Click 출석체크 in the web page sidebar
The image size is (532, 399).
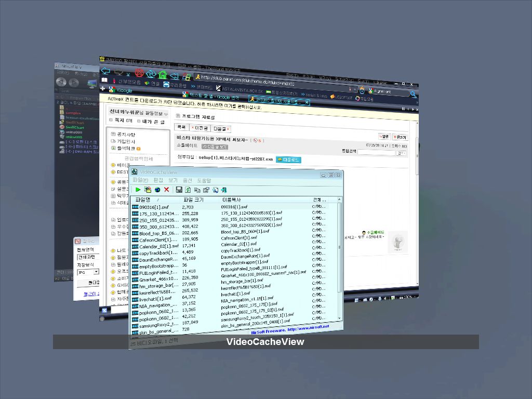point(126,148)
